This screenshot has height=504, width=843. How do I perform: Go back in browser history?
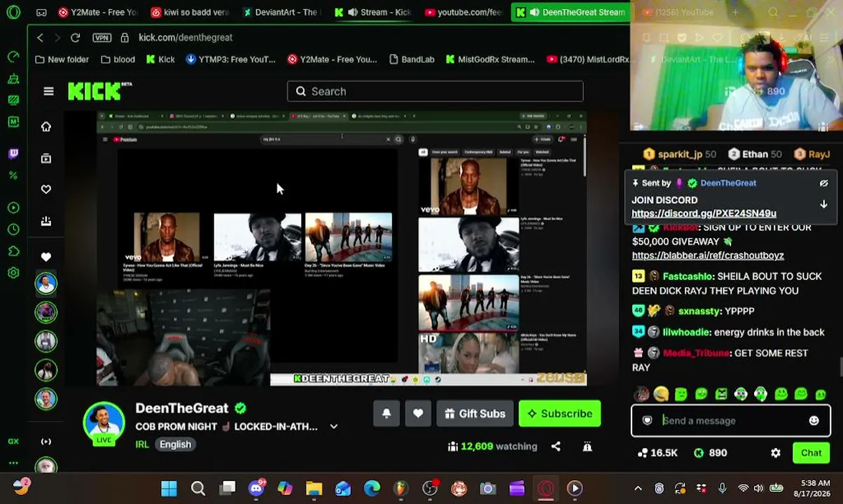(x=40, y=38)
